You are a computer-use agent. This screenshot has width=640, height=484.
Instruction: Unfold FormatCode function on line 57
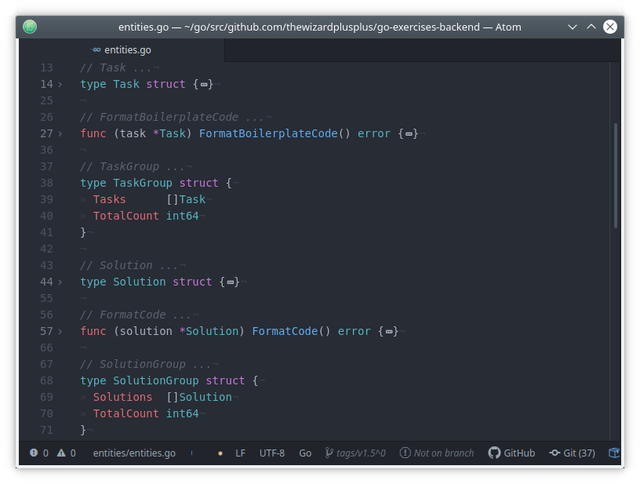point(60,331)
